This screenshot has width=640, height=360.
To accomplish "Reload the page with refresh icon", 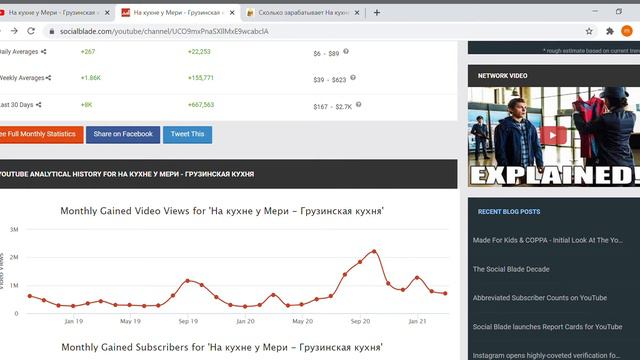I will point(31,31).
